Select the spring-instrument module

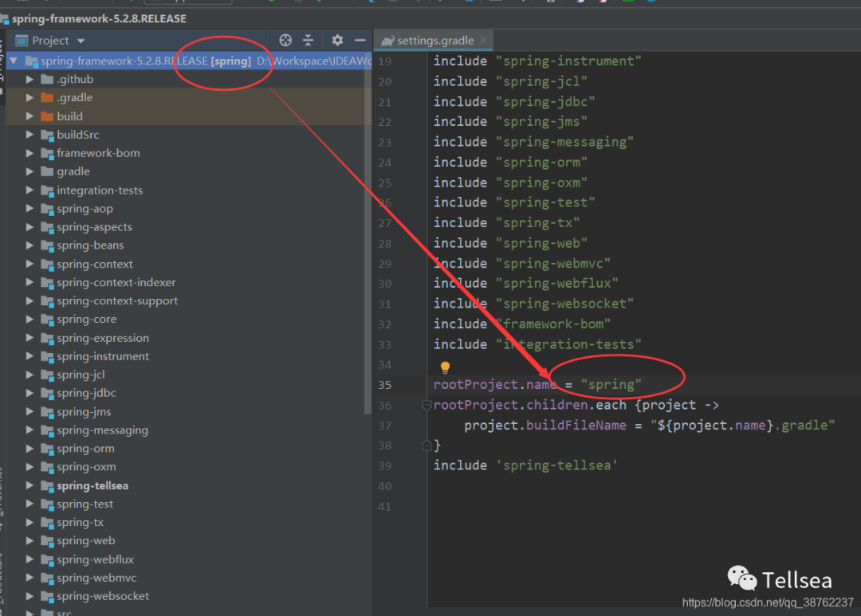[x=103, y=356]
